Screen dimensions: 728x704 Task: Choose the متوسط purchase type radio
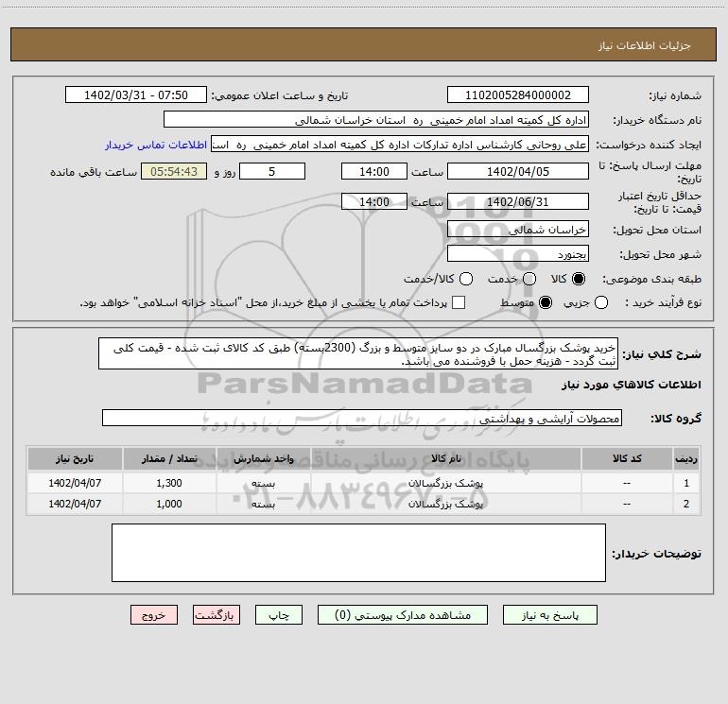click(546, 302)
